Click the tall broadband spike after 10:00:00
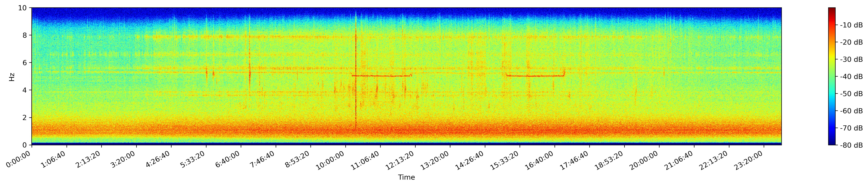 (x=356, y=69)
